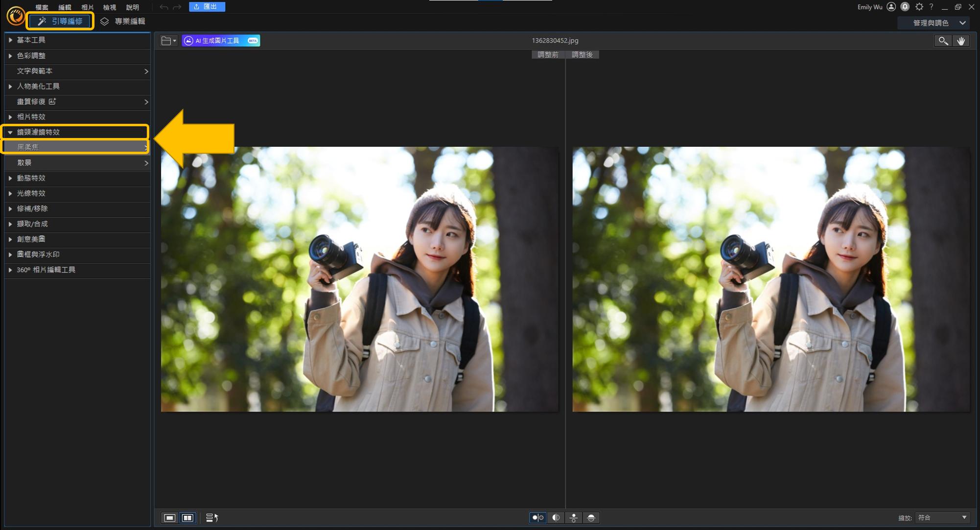Open the 縮放 zoom level dropdown
980x530 pixels.
[942, 518]
